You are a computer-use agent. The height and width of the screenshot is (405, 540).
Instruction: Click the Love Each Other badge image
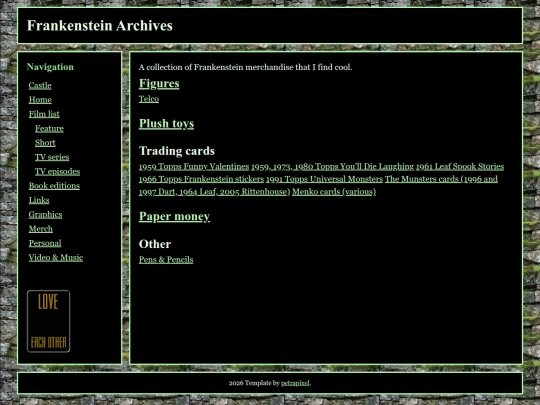tap(49, 321)
